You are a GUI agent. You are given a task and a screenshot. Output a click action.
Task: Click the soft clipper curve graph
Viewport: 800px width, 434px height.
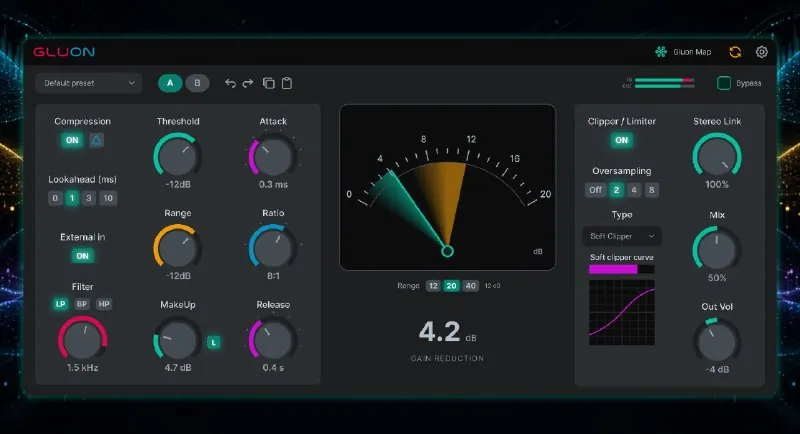(x=621, y=312)
